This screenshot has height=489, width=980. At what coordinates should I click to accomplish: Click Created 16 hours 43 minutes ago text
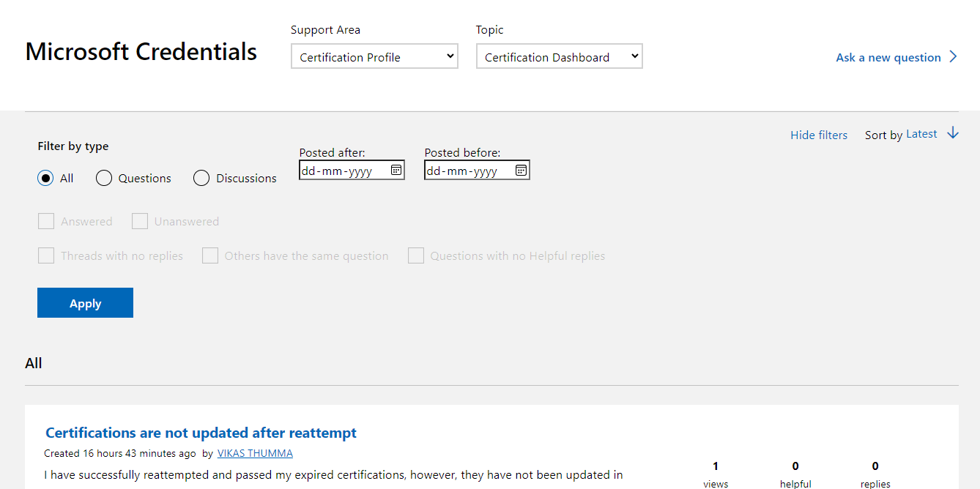coord(120,453)
